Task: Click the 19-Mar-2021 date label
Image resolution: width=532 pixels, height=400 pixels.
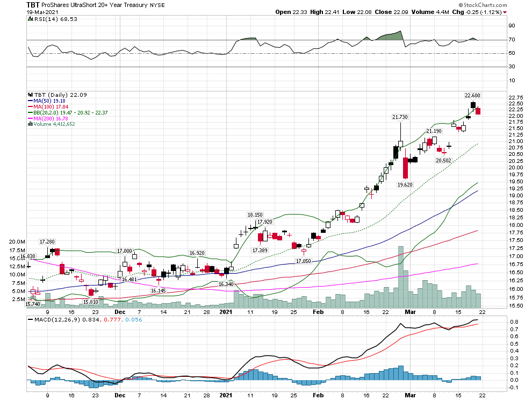Action: 42,12
